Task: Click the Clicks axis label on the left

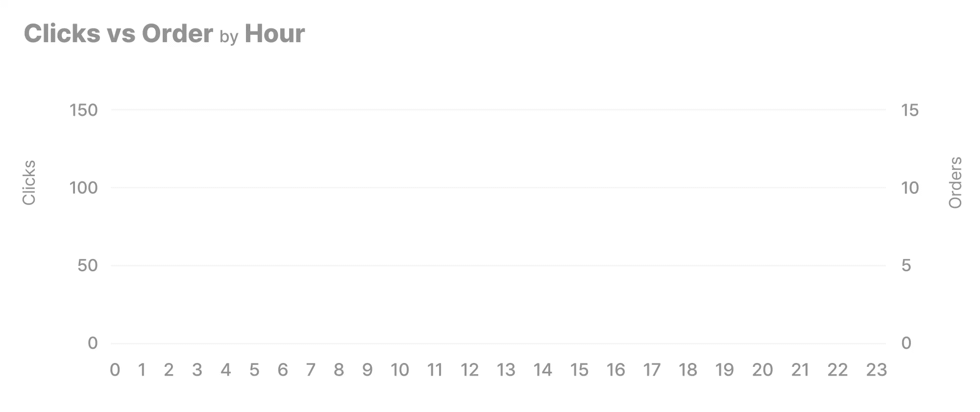Action: click(29, 182)
